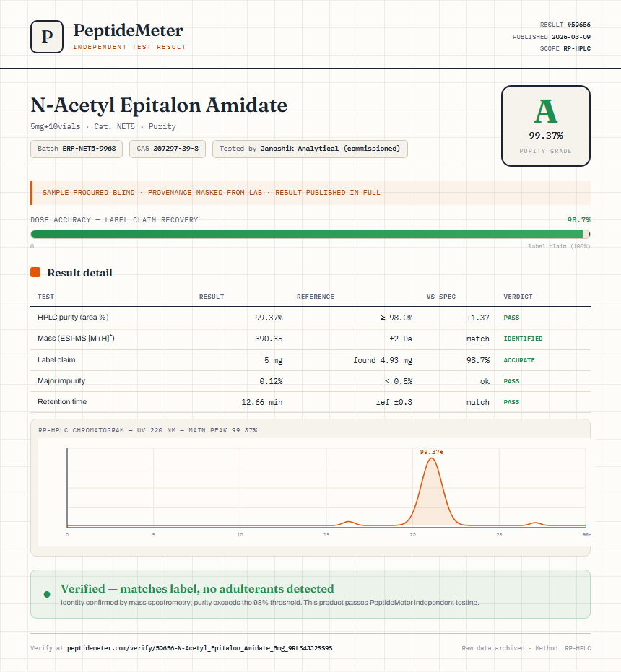Open the peptidemeter.com verify link
Screen dimensions: 621x672
pyautogui.click(x=199, y=648)
